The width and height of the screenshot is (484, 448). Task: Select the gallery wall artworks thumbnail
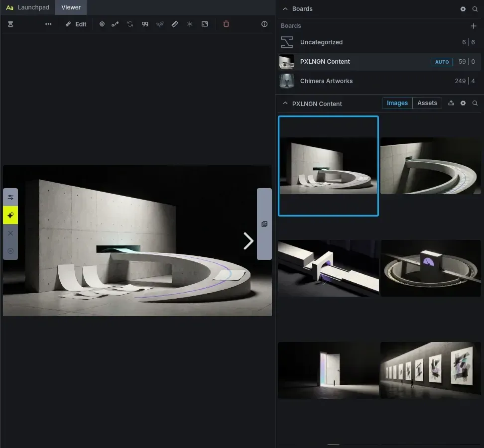(x=431, y=370)
